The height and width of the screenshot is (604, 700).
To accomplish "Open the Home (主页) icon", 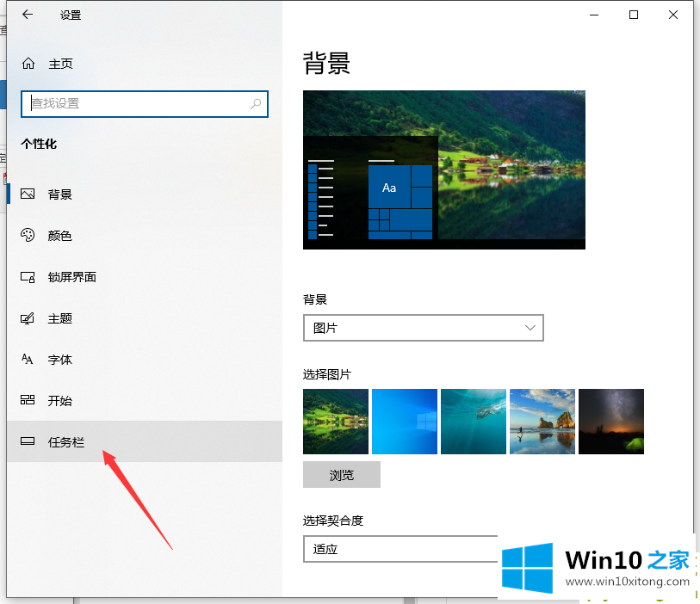I will coord(28,64).
